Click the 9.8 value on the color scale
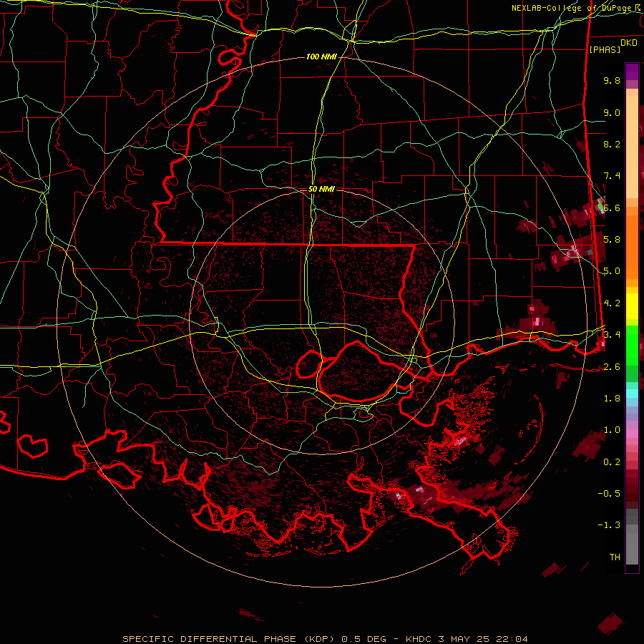Viewport: 644px width, 644px height. (612, 80)
